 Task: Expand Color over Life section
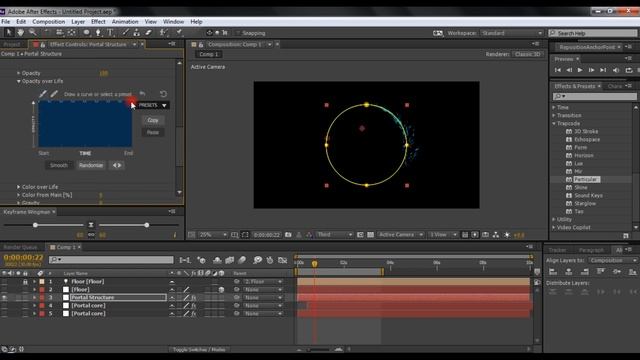click(x=18, y=187)
